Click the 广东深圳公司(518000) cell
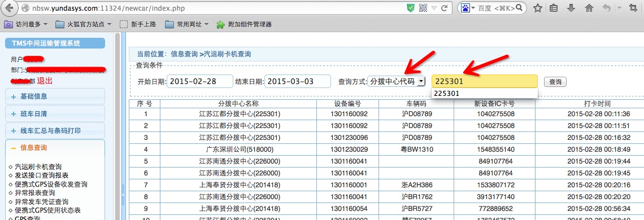This screenshot has height=220, width=644. point(239,149)
